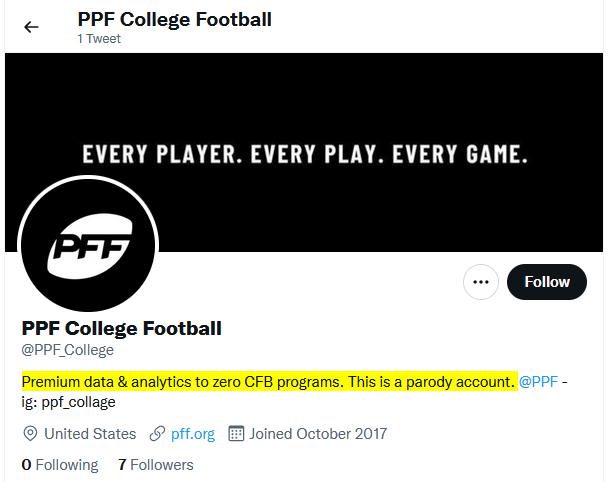Click the 1 Tweet count text
This screenshot has width=611, height=482.
(x=100, y=38)
